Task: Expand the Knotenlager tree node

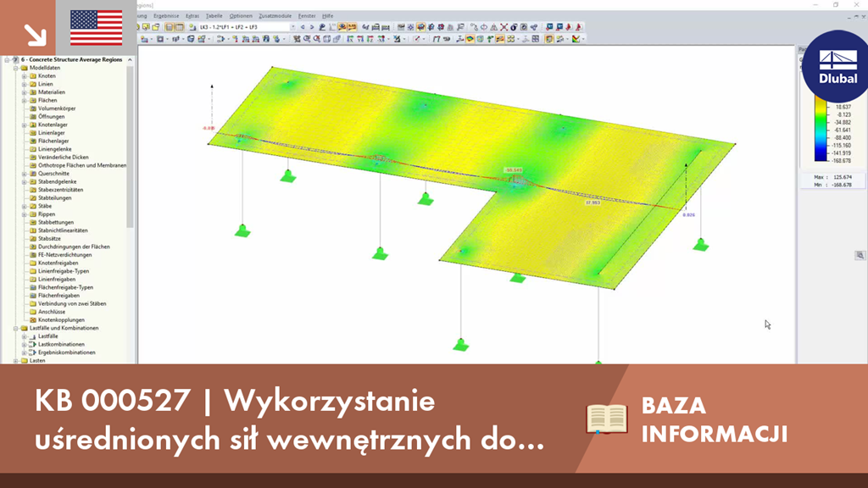Action: tap(25, 125)
